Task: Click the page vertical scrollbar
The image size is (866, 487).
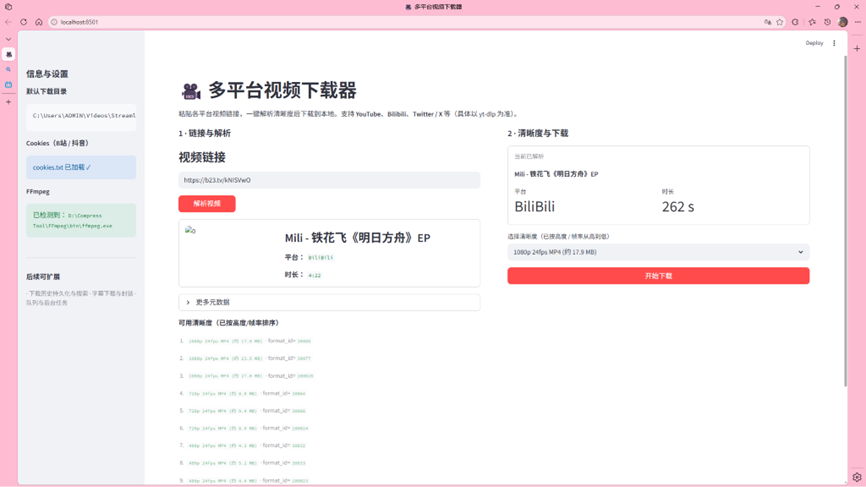Action: click(x=846, y=220)
